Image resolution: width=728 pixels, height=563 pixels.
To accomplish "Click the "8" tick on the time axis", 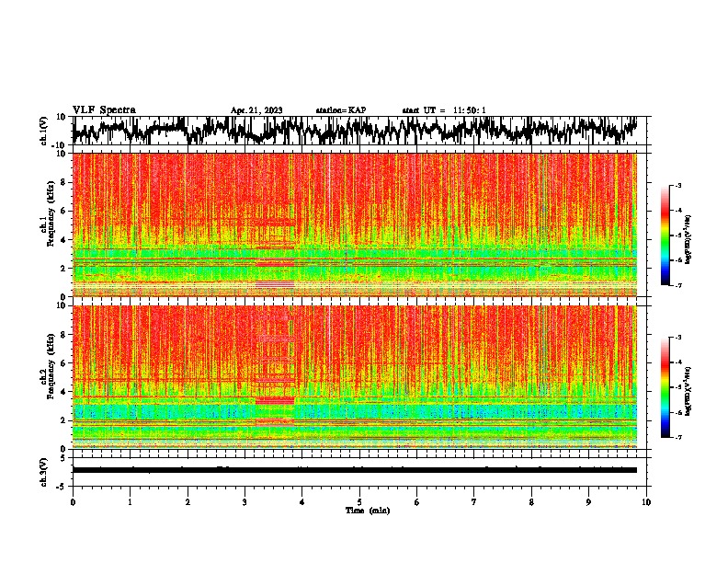I will click(531, 502).
